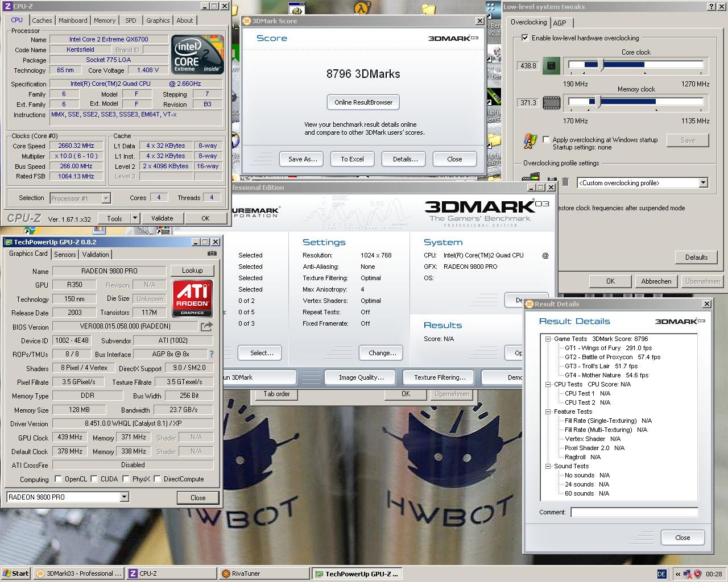Click the GPU-Z screenshot camera icon
Viewport: 728px width, 582px height.
212,253
